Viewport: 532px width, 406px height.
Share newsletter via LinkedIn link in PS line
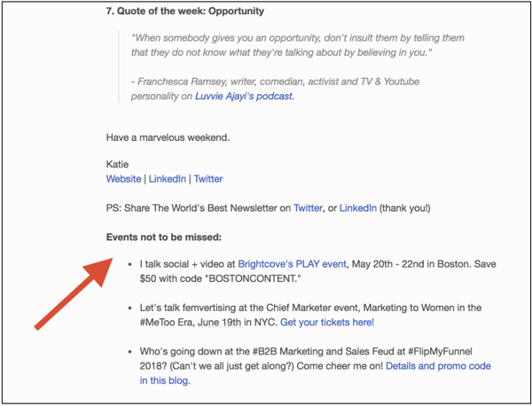coord(358,208)
